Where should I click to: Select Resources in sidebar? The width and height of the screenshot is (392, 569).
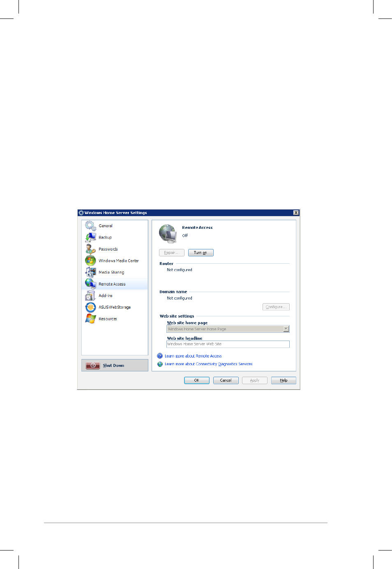tap(115, 319)
